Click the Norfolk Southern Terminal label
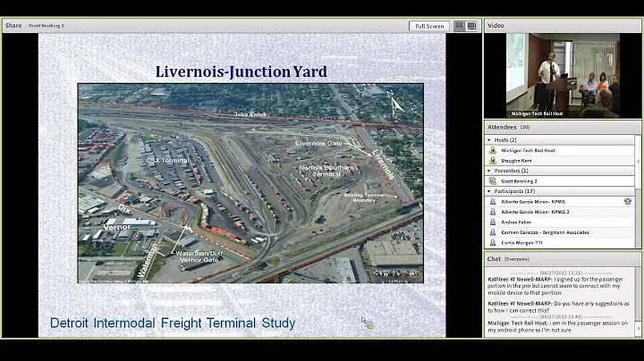Image resolution: width=644 pixels, height=361 pixels. [326, 171]
